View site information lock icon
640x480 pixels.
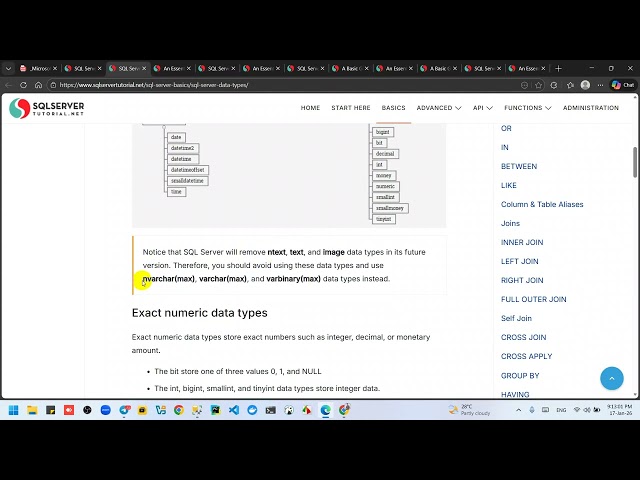53,85
